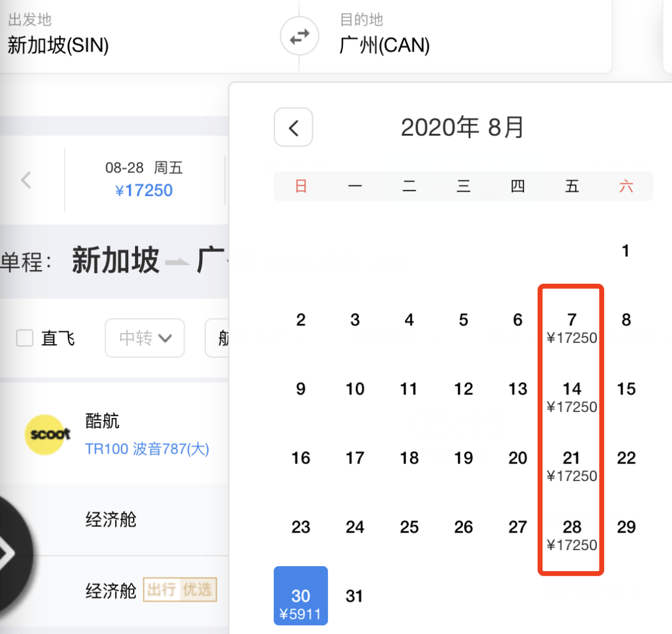672x634 pixels.
Task: Click the 出行优选 badge
Action: (180, 590)
